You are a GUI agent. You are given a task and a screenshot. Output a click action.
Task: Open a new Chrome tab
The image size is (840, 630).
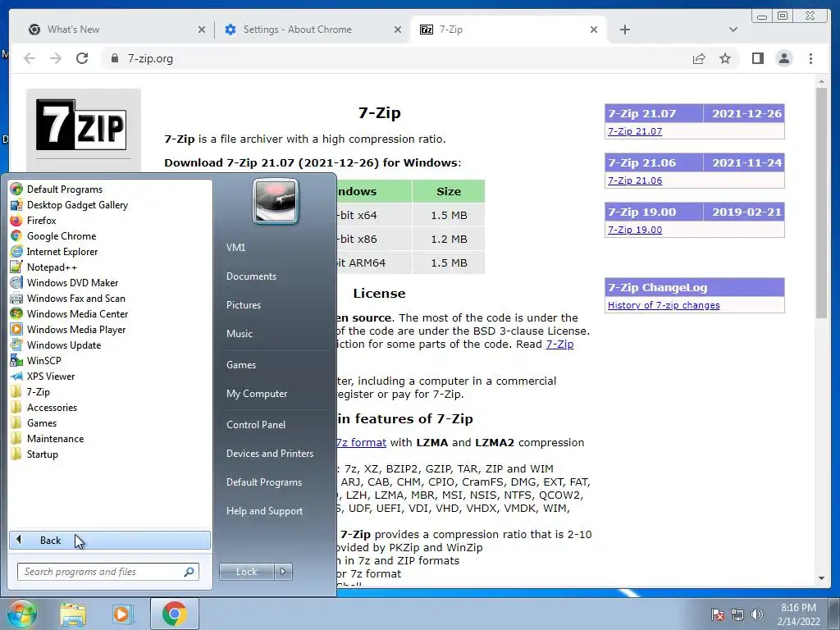tap(624, 30)
